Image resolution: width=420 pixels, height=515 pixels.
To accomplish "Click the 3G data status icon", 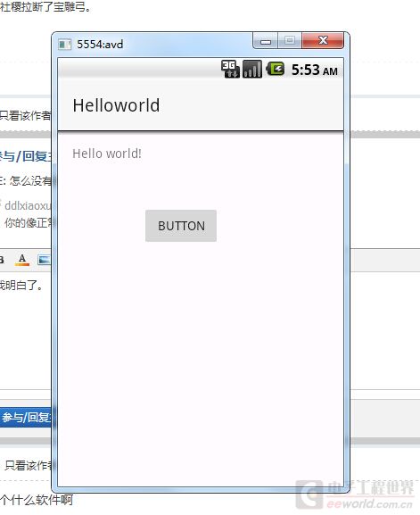I will coord(230,69).
